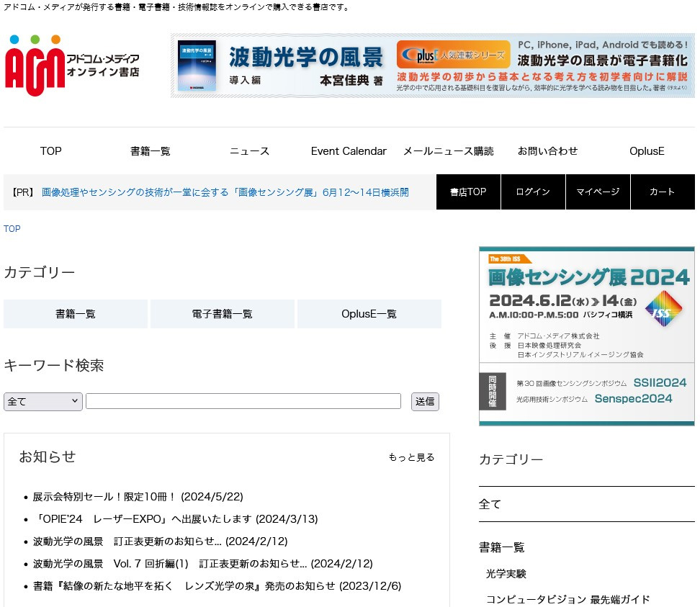Click the keyword search text field
The height and width of the screenshot is (607, 700).
[243, 401]
